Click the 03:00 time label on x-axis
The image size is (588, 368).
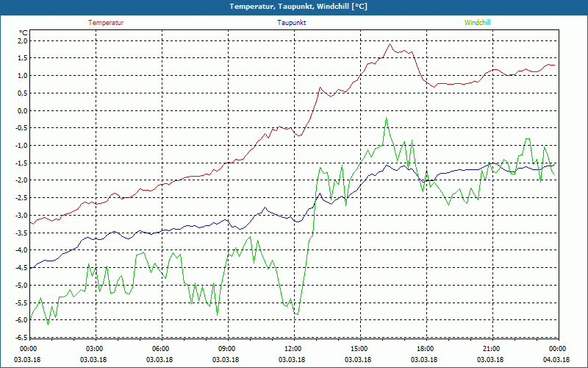tap(94, 349)
